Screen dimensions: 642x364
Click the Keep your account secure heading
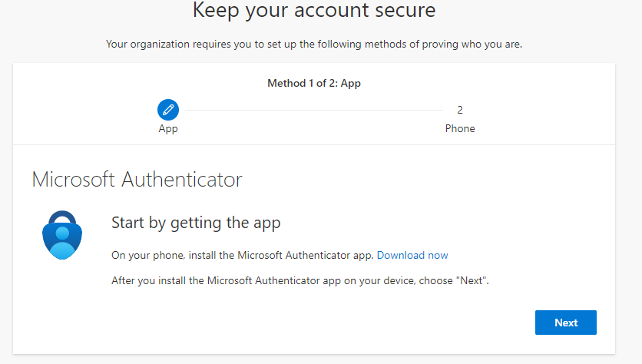pos(313,11)
